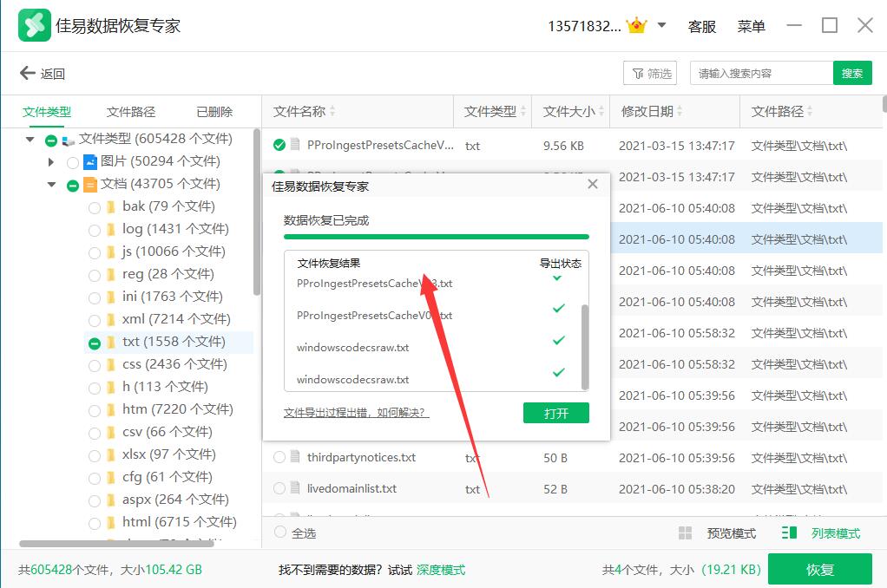
Task: Click the file icon of first PProIngestPresetsCacheV row
Action: coord(295,144)
